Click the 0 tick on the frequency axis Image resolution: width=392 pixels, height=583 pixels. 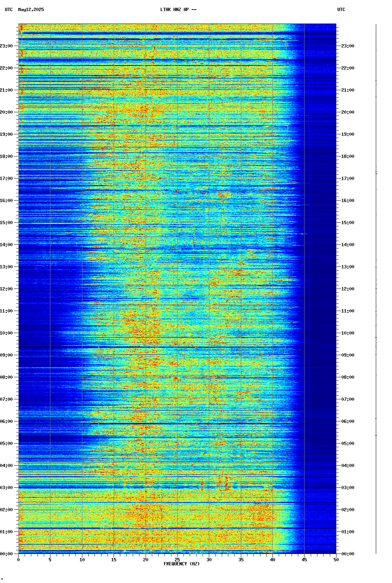pos(18,560)
